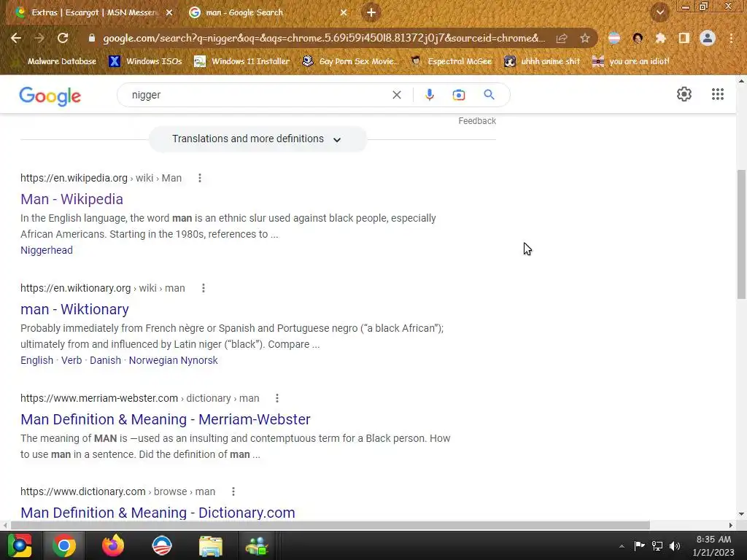Open the Windows ISOs bookmark
The height and width of the screenshot is (560, 747).
click(x=145, y=61)
